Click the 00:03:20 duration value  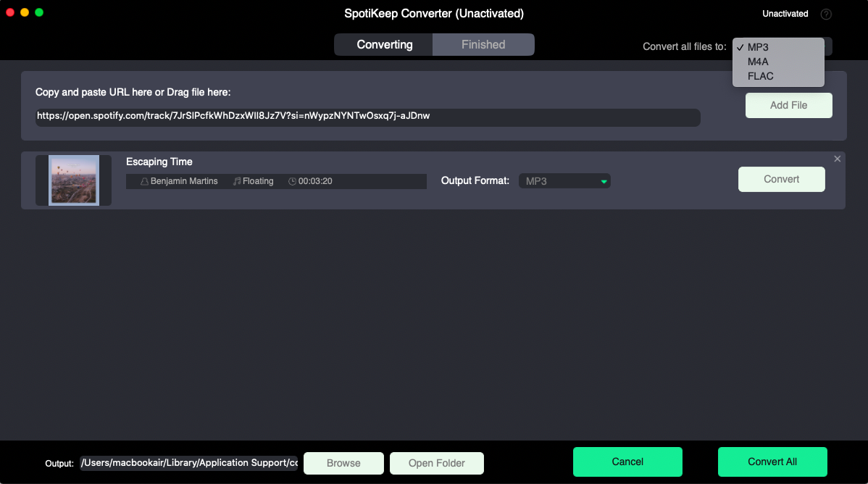click(315, 181)
